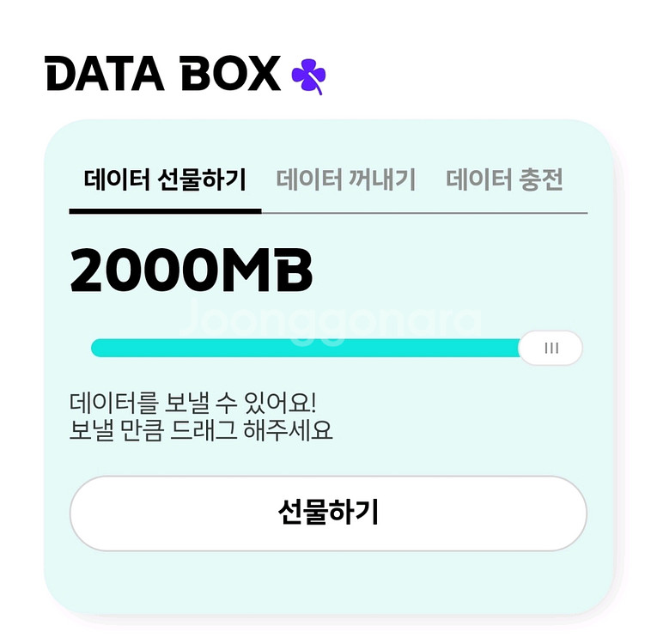The image size is (657, 644).
Task: Click the grip lines on the slider handle
Action: 551,348
